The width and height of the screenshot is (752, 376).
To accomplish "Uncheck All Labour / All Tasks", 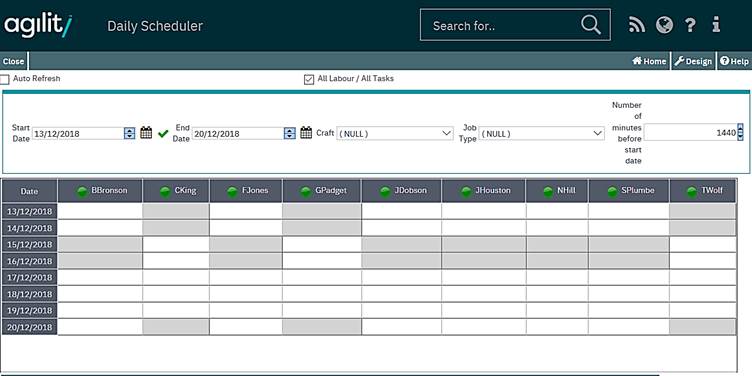I will (309, 79).
